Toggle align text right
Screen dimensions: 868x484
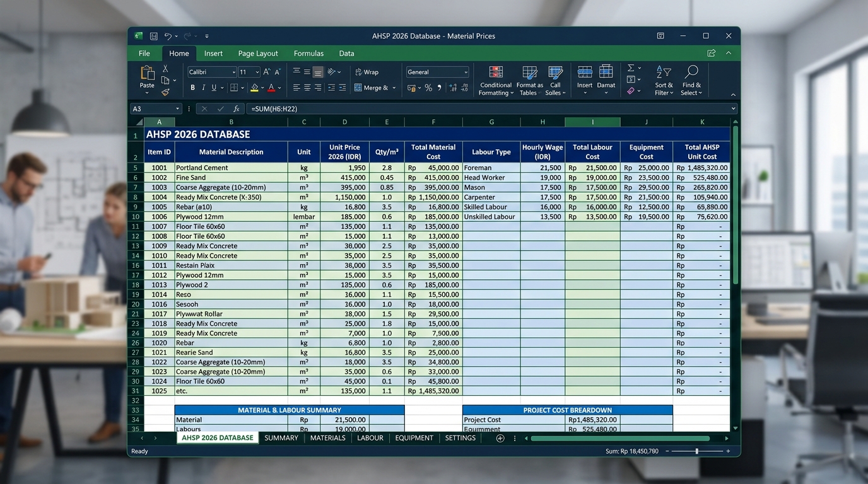[318, 88]
